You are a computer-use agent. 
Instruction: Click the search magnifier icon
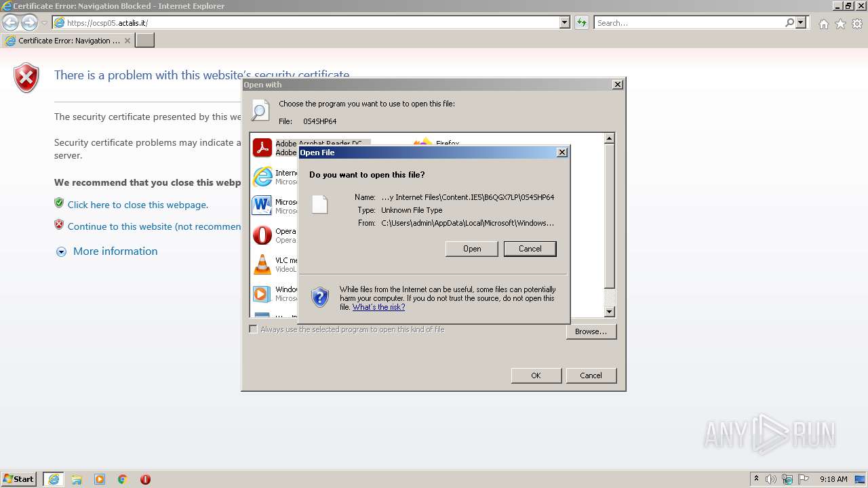(x=789, y=22)
